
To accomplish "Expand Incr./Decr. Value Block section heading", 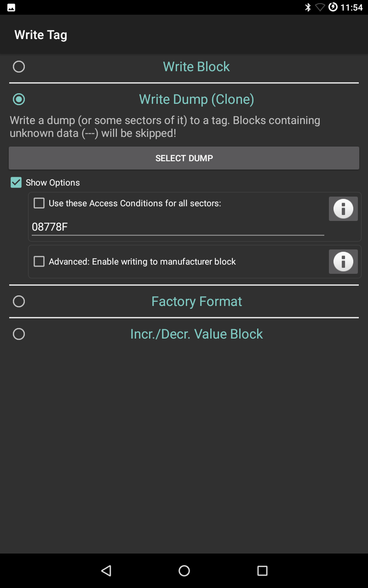I will (x=196, y=334).
